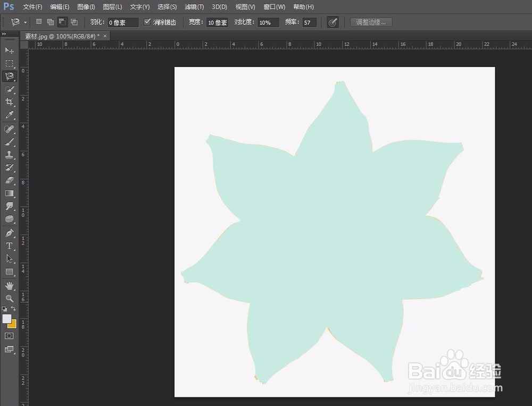The height and width of the screenshot is (406, 532).
Task: Select the Quick Selection tool
Action: [x=9, y=89]
